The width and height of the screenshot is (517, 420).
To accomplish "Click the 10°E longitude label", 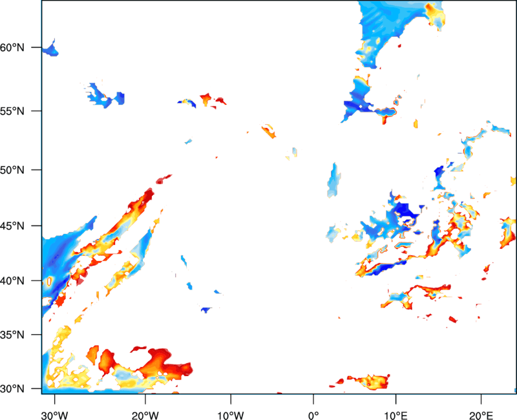I will pyautogui.click(x=396, y=415).
